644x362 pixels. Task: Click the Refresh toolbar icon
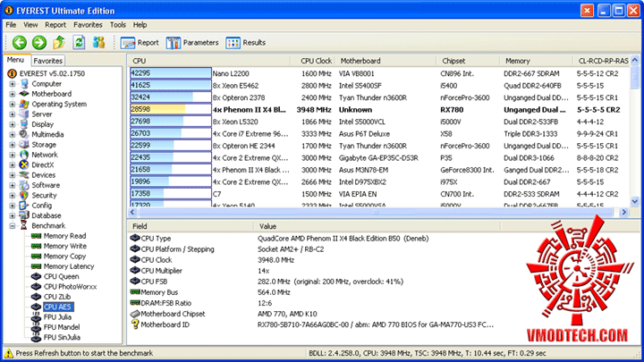[79, 42]
